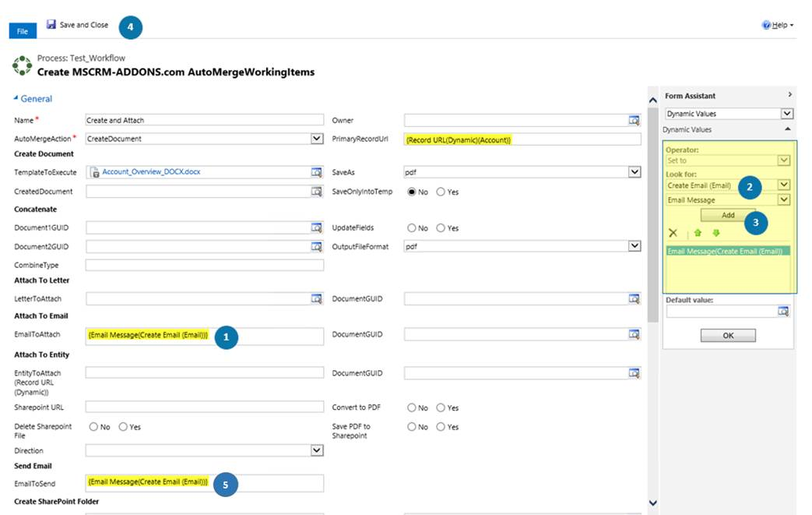Select No for UpdateFields
Image resolution: width=812 pixels, height=515 pixels.
tap(412, 228)
